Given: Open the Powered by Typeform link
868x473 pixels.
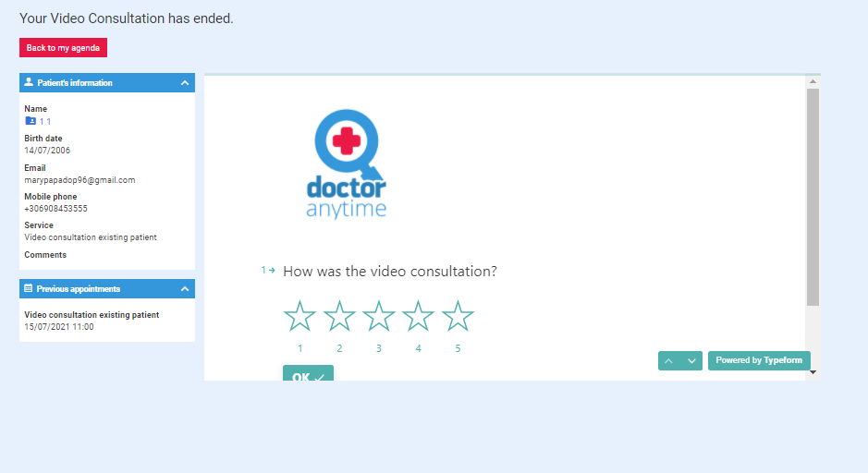Looking at the screenshot, I should (759, 360).
